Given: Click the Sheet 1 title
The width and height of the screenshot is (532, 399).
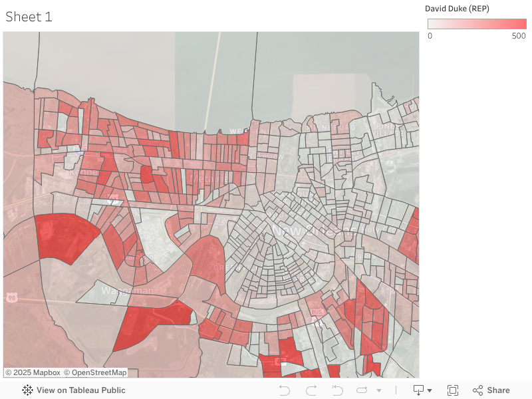Looking at the screenshot, I should [x=29, y=17].
